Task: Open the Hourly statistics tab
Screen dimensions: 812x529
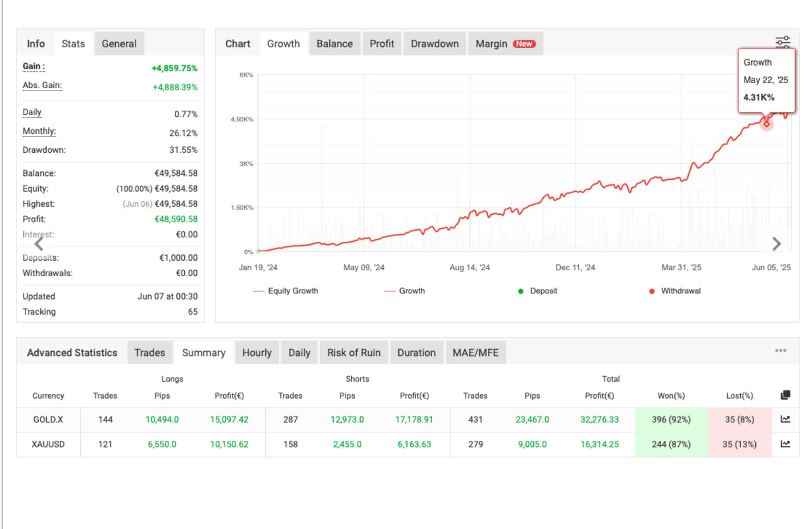Action: [257, 353]
